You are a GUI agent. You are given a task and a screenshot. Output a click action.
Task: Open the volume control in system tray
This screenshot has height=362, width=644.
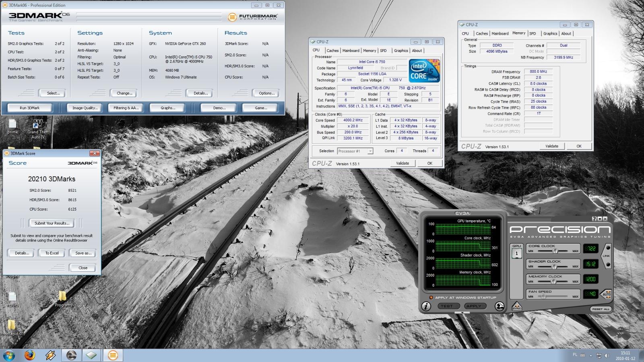[607, 356]
